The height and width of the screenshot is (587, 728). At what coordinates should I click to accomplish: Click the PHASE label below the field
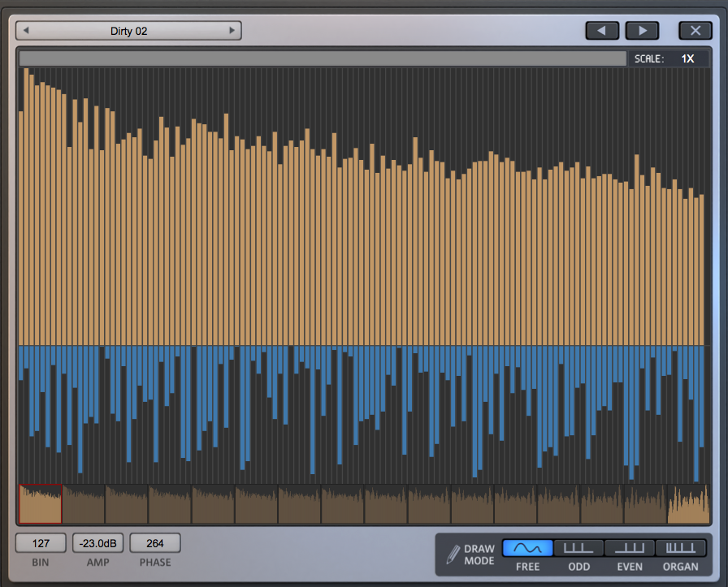[155, 563]
